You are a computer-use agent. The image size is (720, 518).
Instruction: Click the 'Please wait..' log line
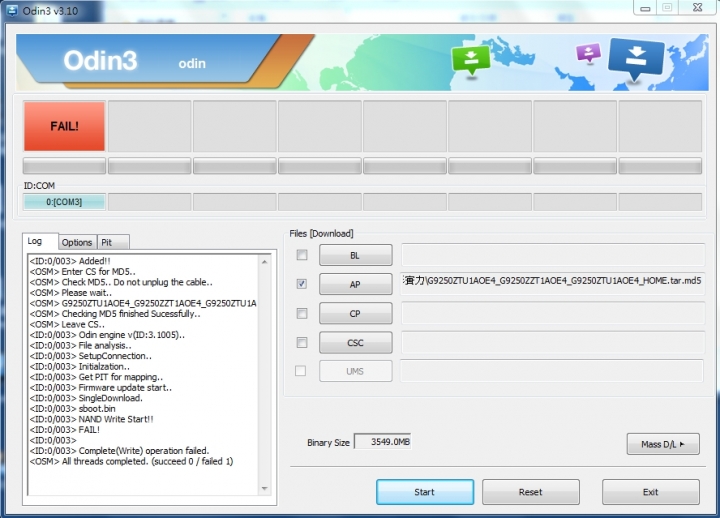coord(71,293)
